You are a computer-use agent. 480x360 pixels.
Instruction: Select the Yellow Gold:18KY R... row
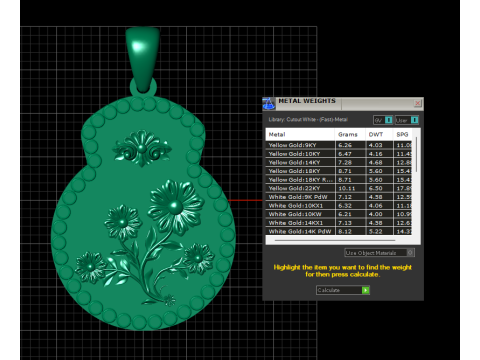339,180
